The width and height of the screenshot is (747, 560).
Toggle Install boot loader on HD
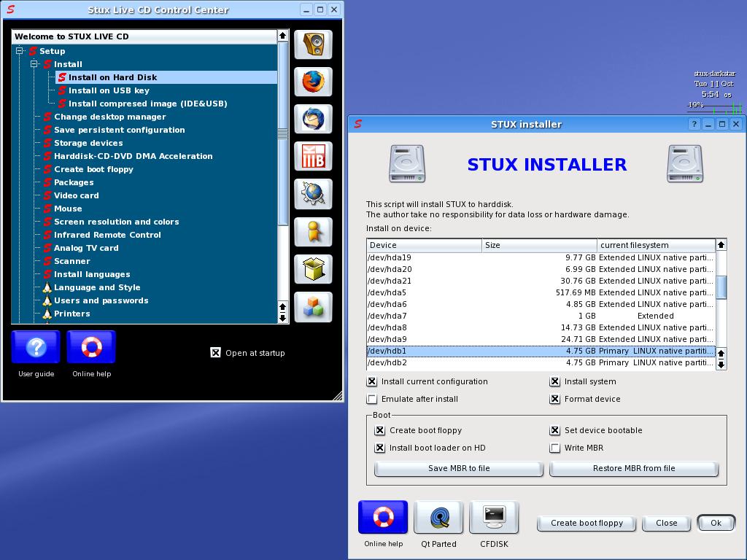(x=379, y=448)
